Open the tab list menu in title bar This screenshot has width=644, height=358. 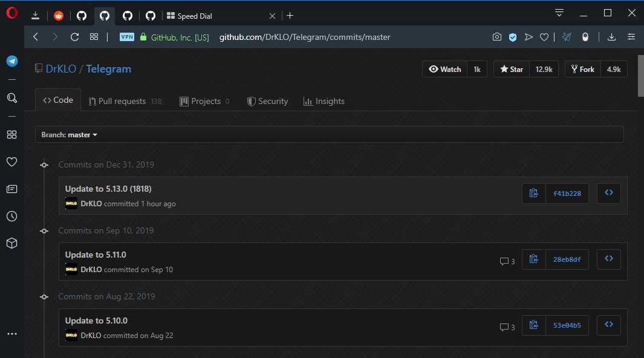(559, 13)
